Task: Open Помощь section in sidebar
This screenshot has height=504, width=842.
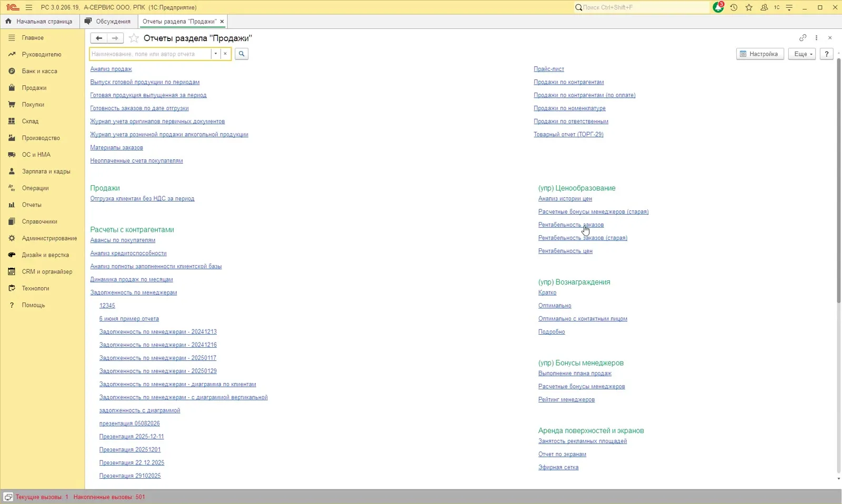Action: 42,305
